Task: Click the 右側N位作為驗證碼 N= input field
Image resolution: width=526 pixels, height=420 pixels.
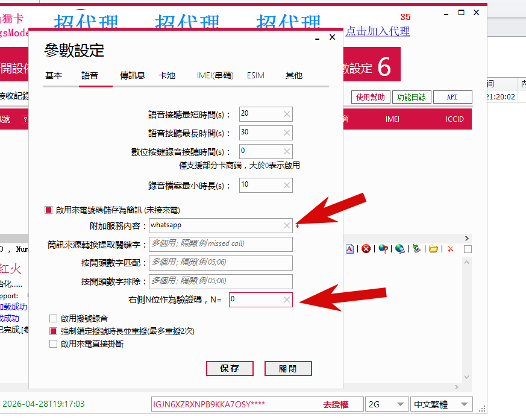Action: click(261, 299)
